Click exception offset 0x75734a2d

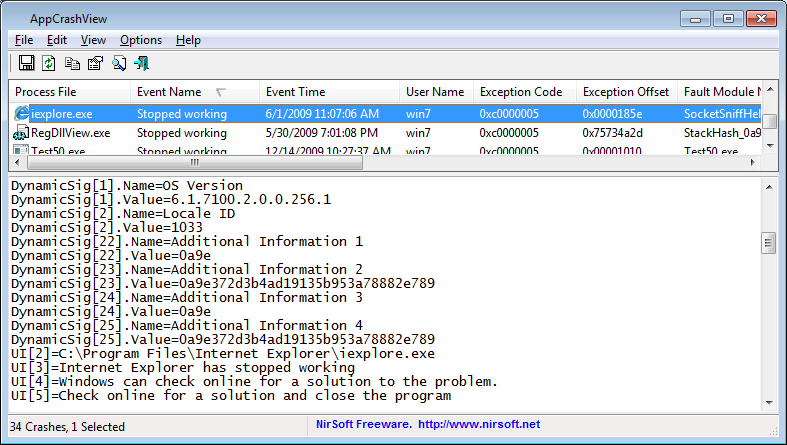coord(612,133)
